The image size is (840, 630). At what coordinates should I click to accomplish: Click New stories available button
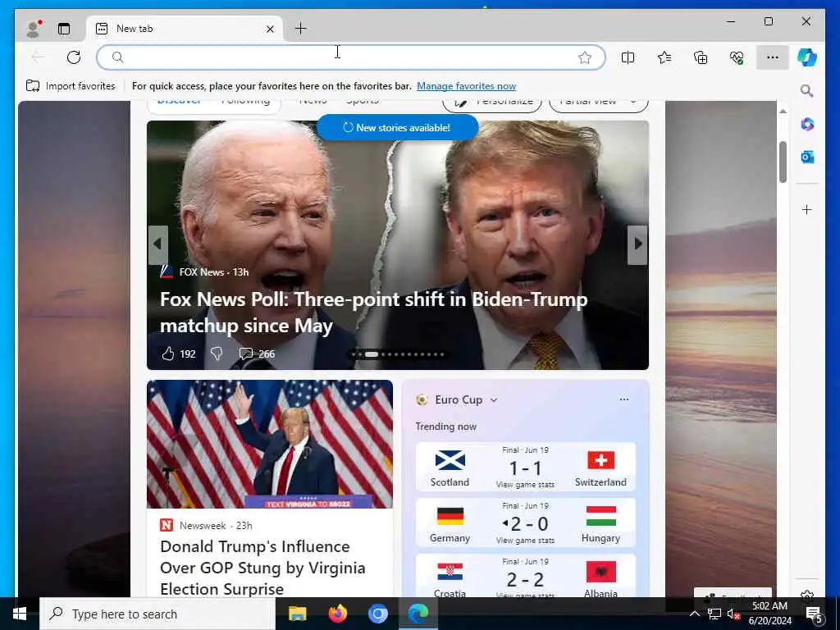click(x=397, y=127)
